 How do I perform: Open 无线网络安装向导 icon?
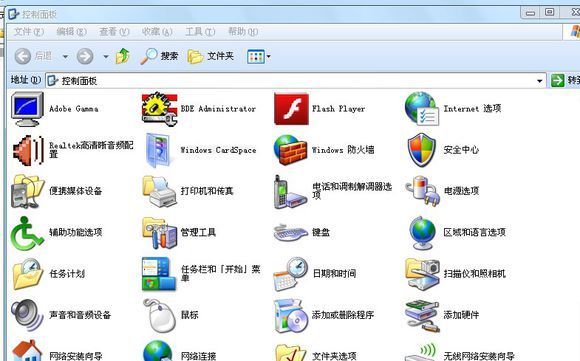[422, 352]
